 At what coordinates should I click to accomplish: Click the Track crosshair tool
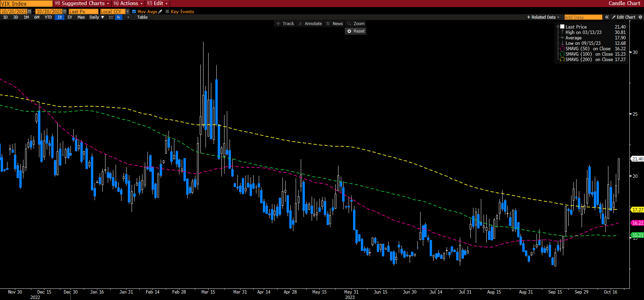[x=285, y=23]
